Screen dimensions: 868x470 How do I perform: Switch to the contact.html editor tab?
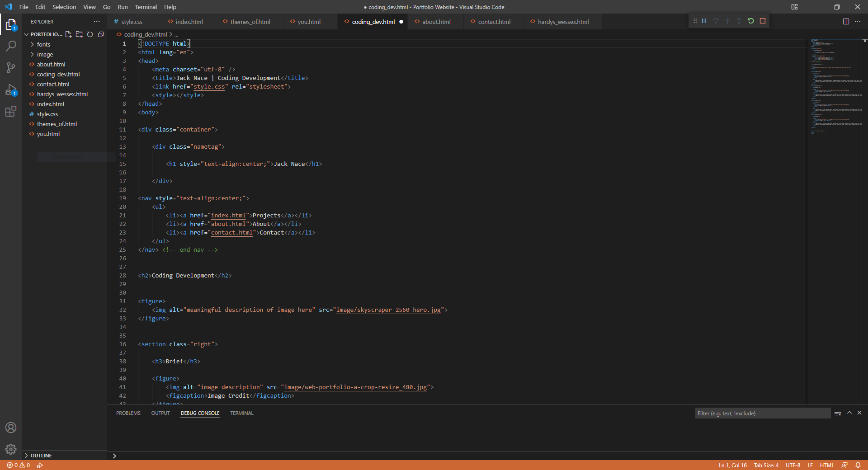(494, 22)
